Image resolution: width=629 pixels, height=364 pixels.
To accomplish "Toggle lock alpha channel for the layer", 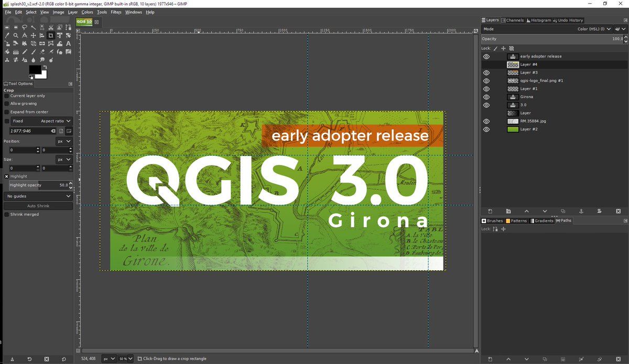I will point(512,48).
